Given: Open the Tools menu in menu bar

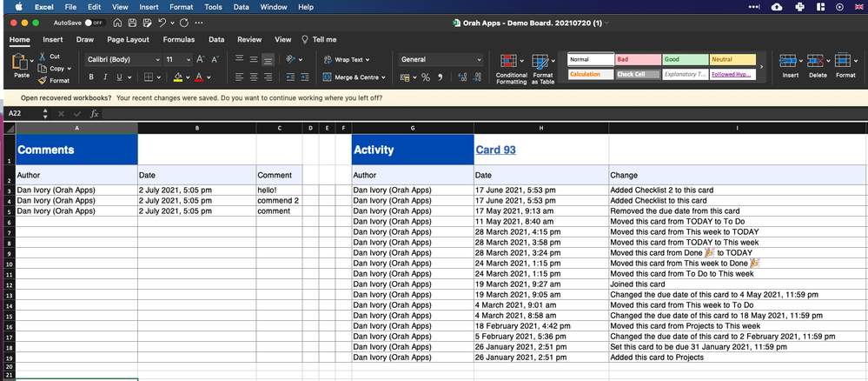Looking at the screenshot, I should point(213,7).
